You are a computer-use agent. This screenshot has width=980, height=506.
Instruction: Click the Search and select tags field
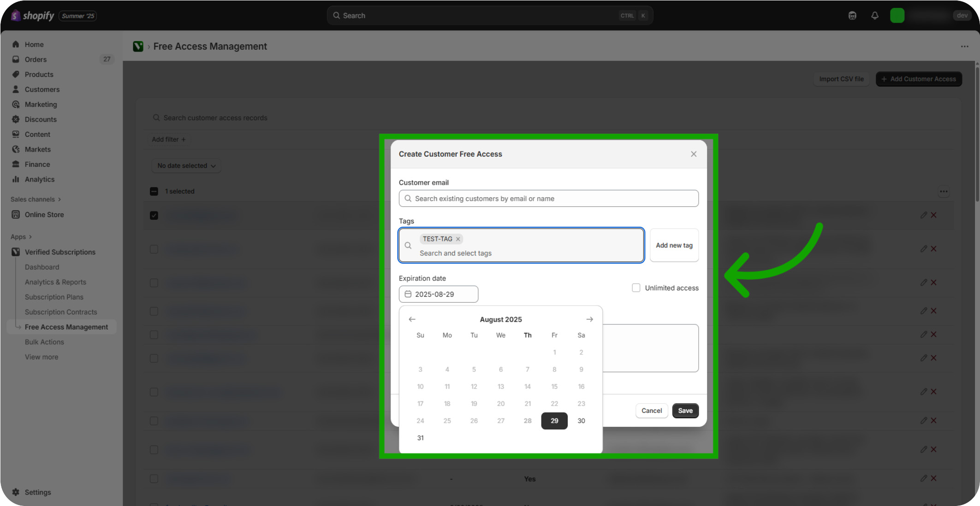[521, 246]
